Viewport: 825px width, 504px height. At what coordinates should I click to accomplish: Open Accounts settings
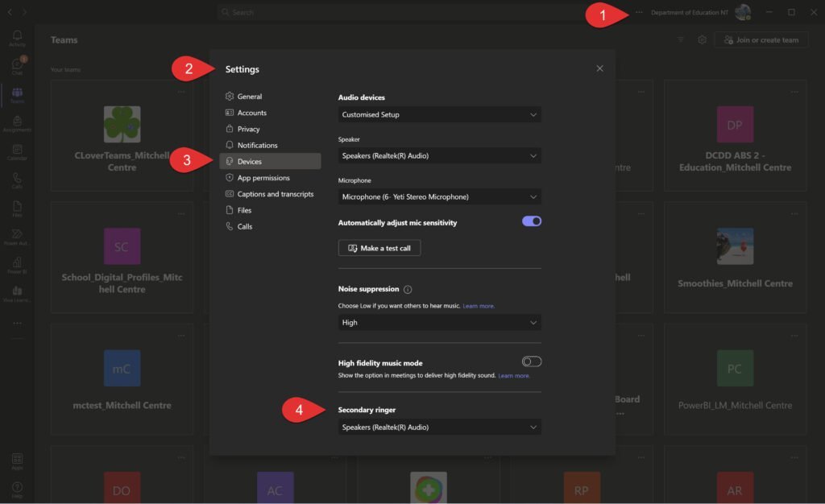point(270,113)
